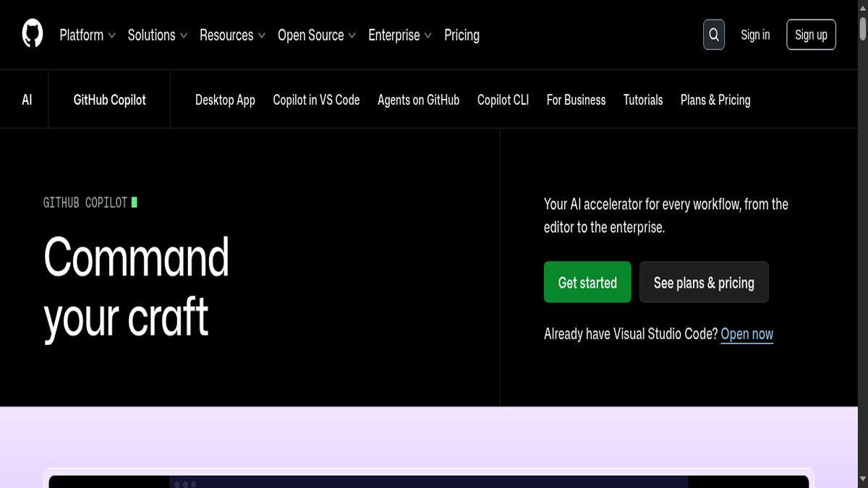Open Tutorials tab
This screenshot has height=488, width=868.
[643, 100]
